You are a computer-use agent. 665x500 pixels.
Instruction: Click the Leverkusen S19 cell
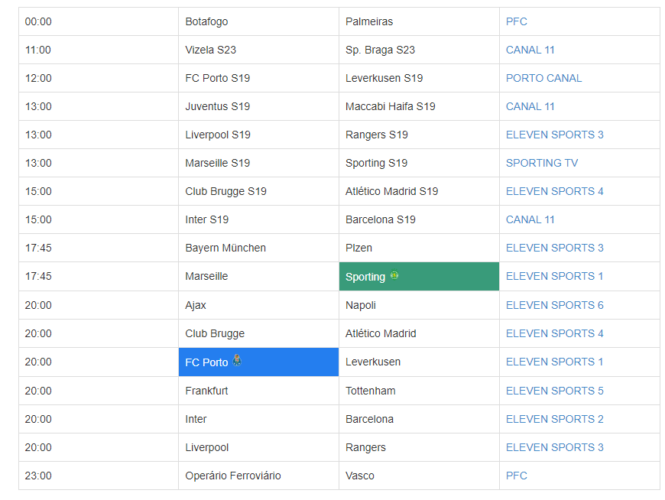(419, 78)
